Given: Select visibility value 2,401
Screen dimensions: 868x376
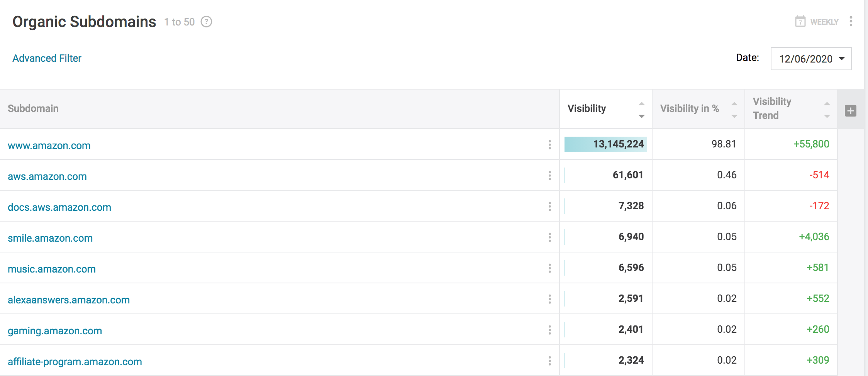Looking at the screenshot, I should pyautogui.click(x=631, y=329).
